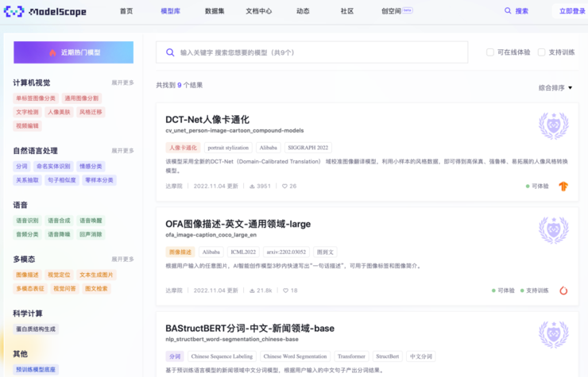
Task: Click the 立即登录 button
Action: coord(571,11)
